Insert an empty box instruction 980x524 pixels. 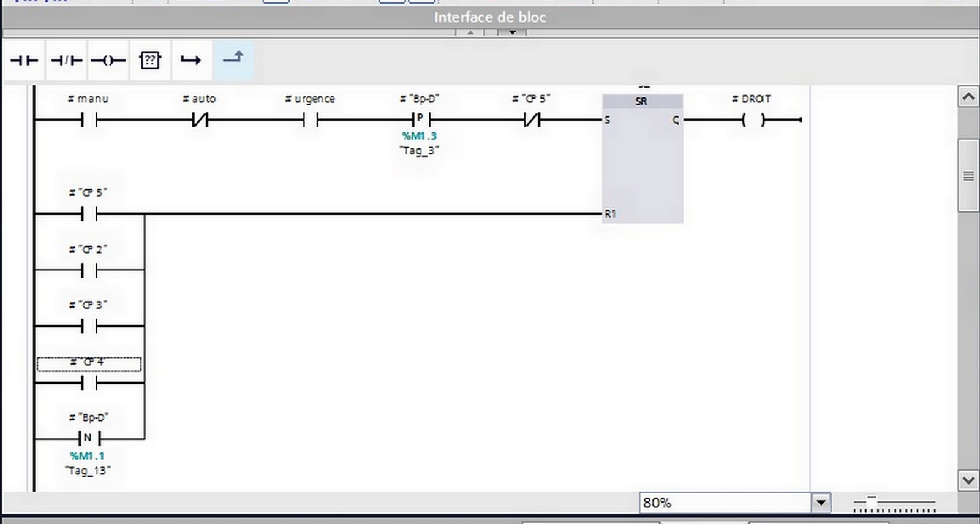(x=149, y=60)
